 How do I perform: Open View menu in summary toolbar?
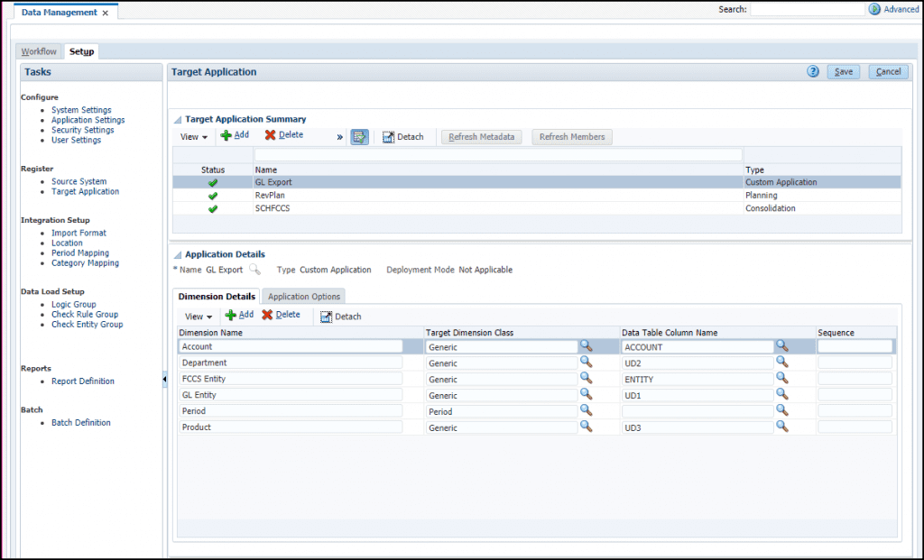click(194, 137)
